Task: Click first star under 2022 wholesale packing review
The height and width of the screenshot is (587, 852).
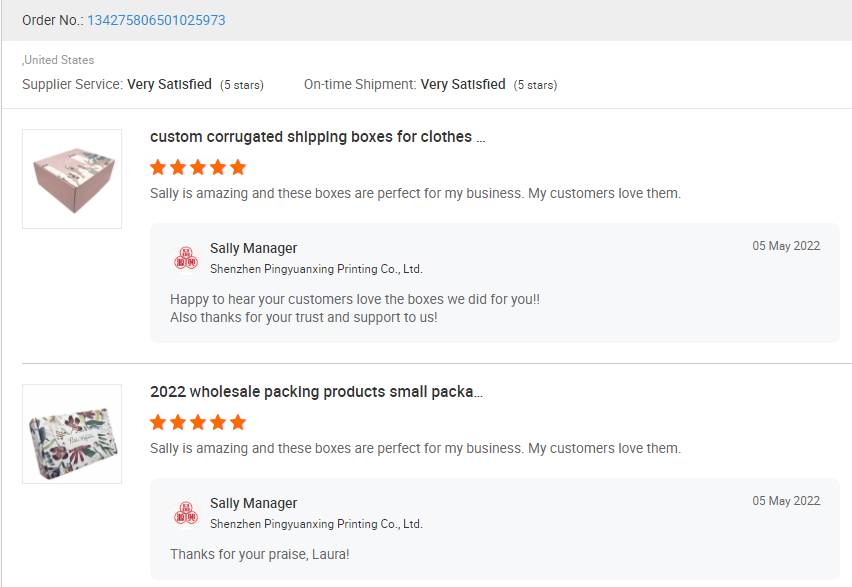Action: coord(158,422)
